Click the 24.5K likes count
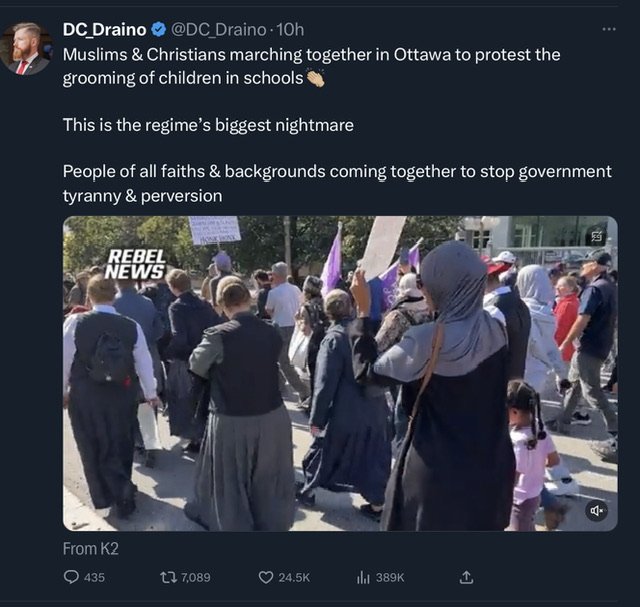This screenshot has height=607, width=640. pyautogui.click(x=294, y=578)
